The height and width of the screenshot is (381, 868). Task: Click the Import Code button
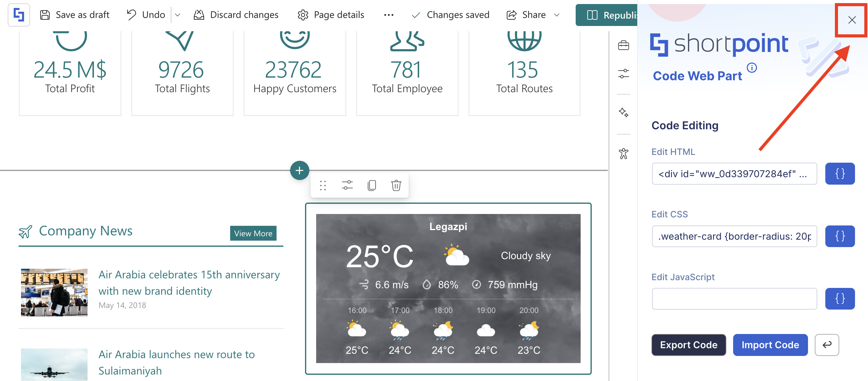[770, 345]
